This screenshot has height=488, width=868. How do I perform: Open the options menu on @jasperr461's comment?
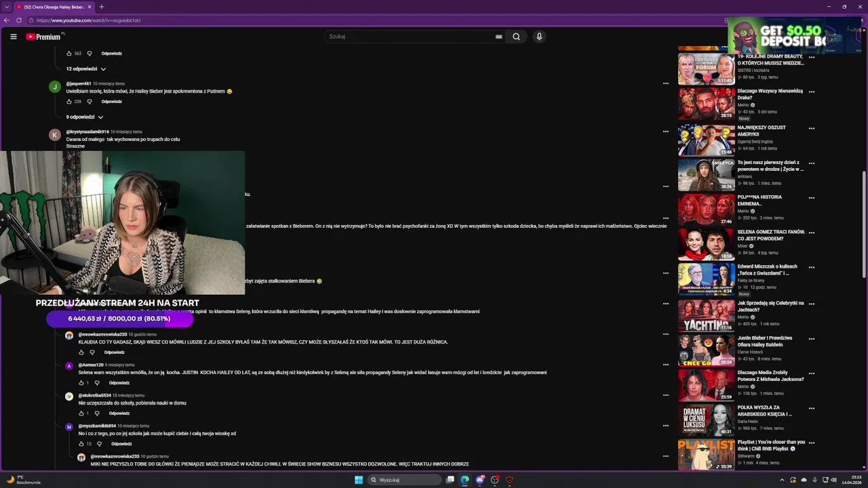pos(665,83)
